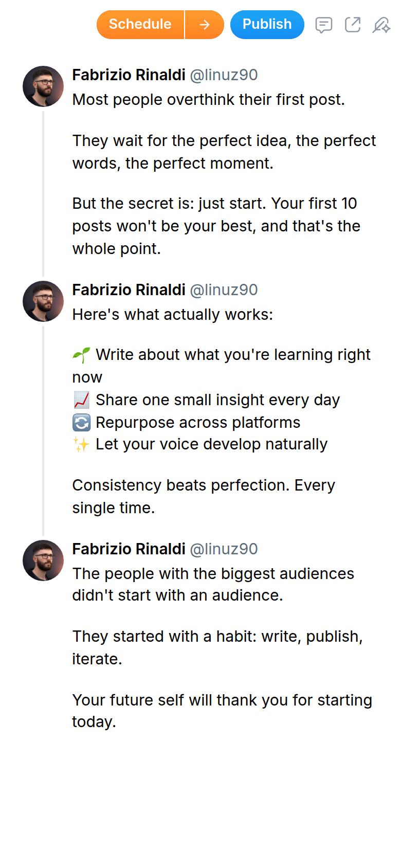Click the @linuz90 handle on second tweet

pos(224,290)
